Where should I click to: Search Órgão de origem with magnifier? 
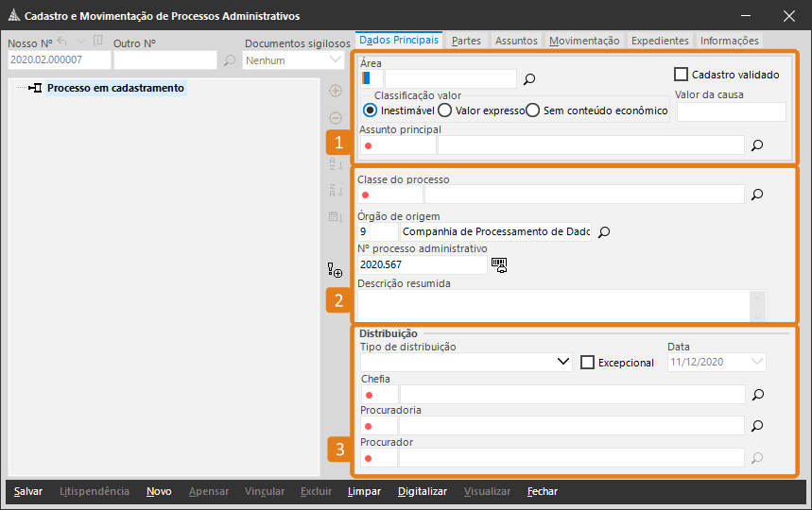(x=605, y=231)
